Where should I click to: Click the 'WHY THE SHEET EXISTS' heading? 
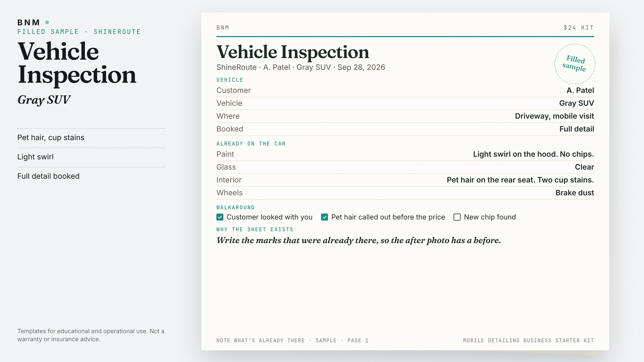click(255, 230)
